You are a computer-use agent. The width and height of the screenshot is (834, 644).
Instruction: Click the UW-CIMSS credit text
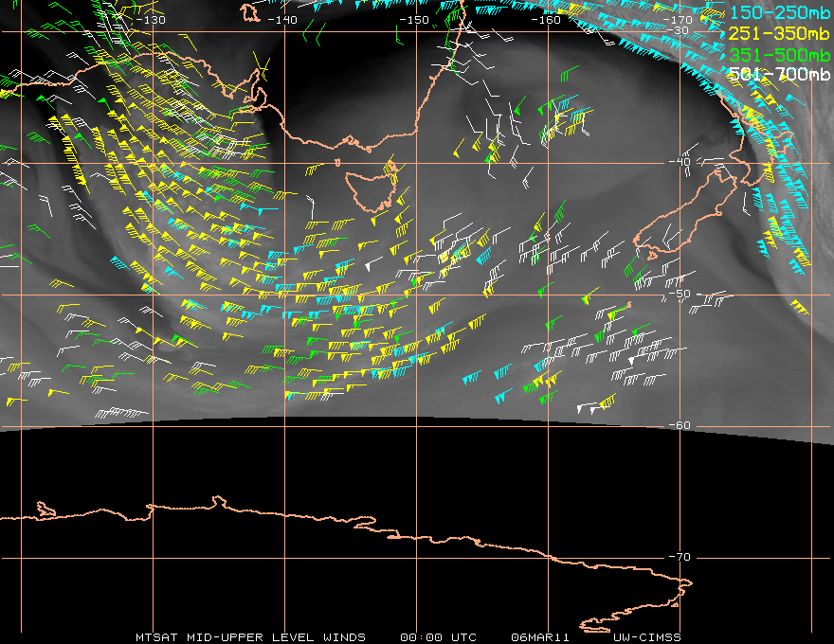point(646,637)
